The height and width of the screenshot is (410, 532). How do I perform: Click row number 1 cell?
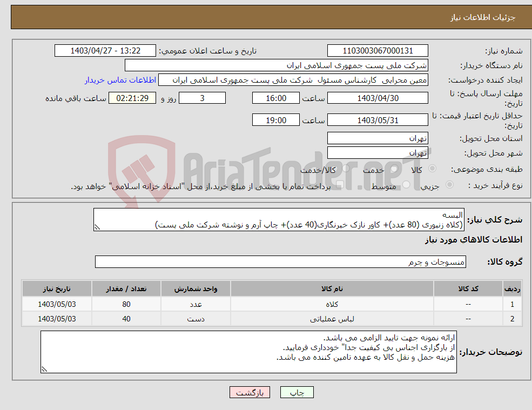pyautogui.click(x=512, y=304)
